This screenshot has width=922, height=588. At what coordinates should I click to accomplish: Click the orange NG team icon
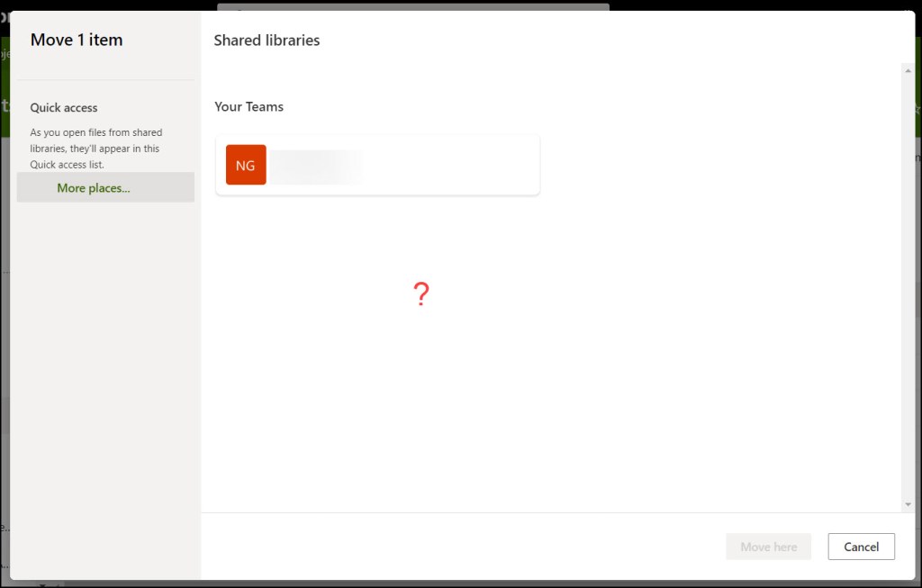click(246, 165)
